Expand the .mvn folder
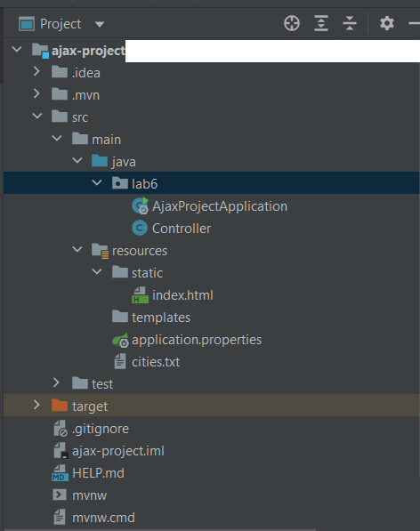Screen dimensions: 420x531 pyautogui.click(x=36, y=93)
